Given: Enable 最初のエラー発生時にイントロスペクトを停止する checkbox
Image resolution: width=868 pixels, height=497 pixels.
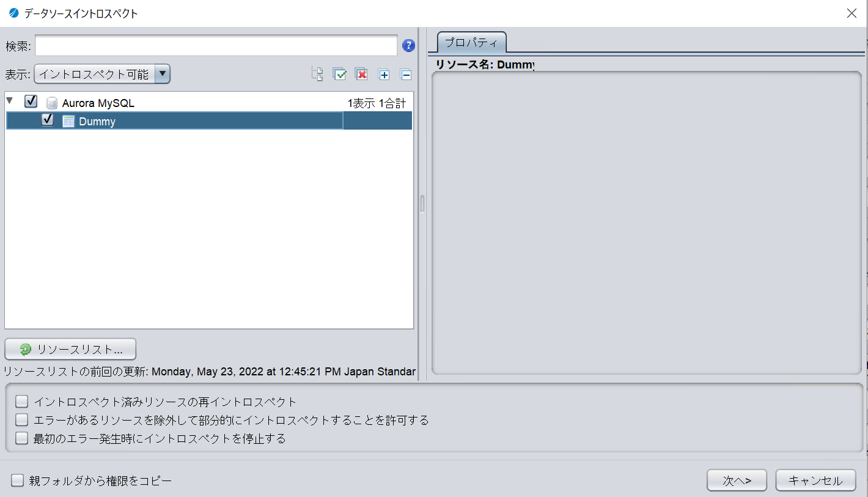Looking at the screenshot, I should click(x=22, y=438).
